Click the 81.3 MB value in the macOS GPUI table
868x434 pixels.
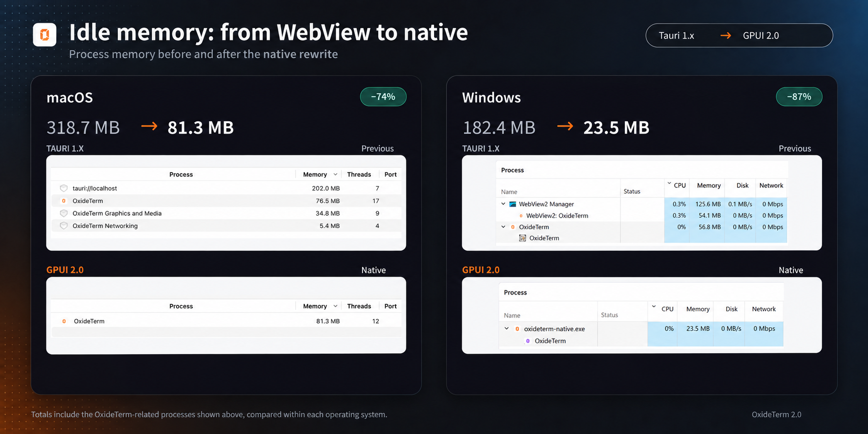328,321
